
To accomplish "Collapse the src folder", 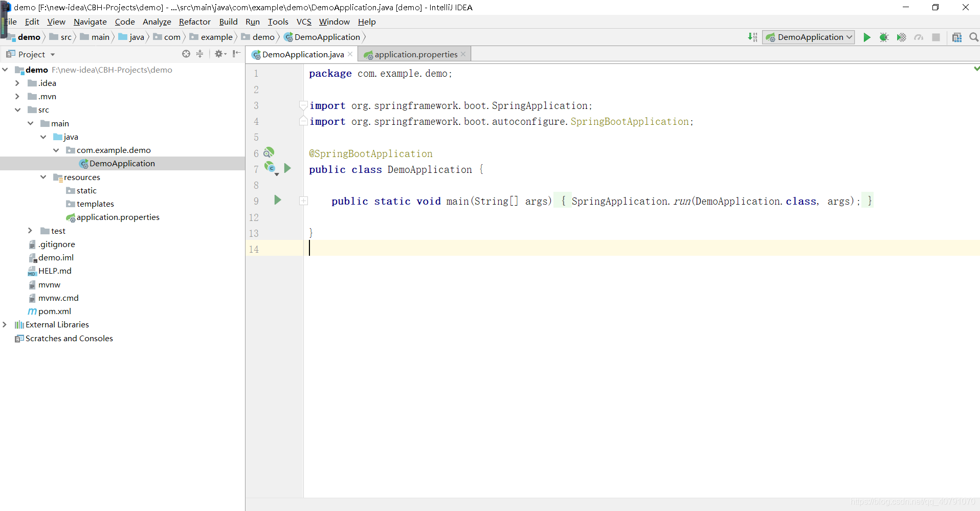I will click(x=17, y=109).
